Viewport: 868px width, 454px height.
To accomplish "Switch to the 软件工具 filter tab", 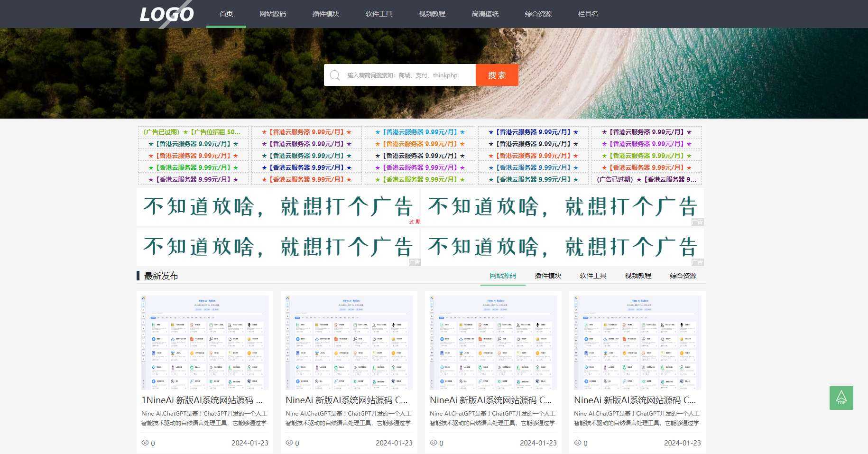I will click(592, 276).
